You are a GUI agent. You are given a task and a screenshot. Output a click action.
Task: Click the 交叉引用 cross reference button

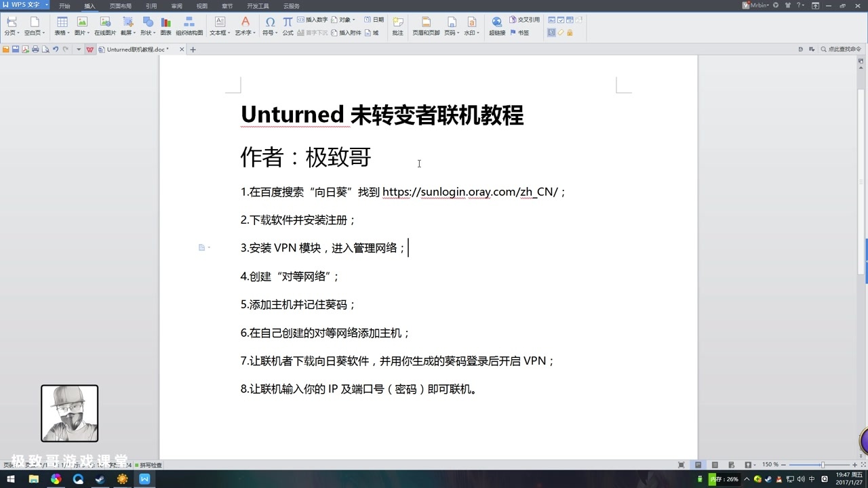tap(524, 20)
